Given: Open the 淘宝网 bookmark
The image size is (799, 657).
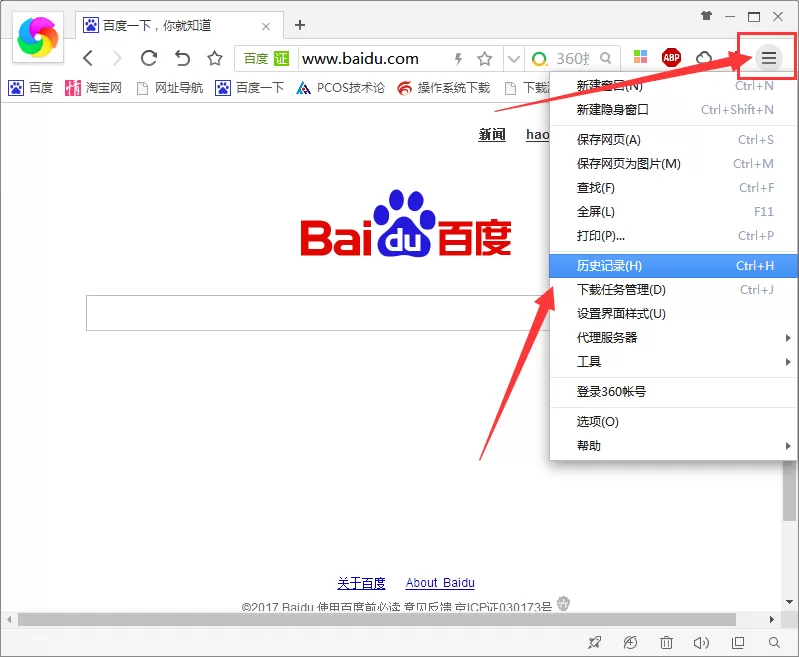Looking at the screenshot, I should (x=93, y=88).
